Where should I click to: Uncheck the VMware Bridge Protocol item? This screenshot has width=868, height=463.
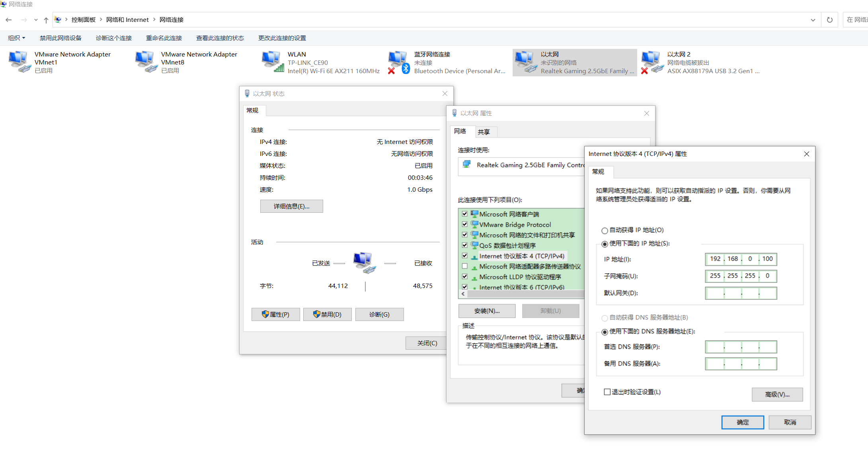pos(464,224)
